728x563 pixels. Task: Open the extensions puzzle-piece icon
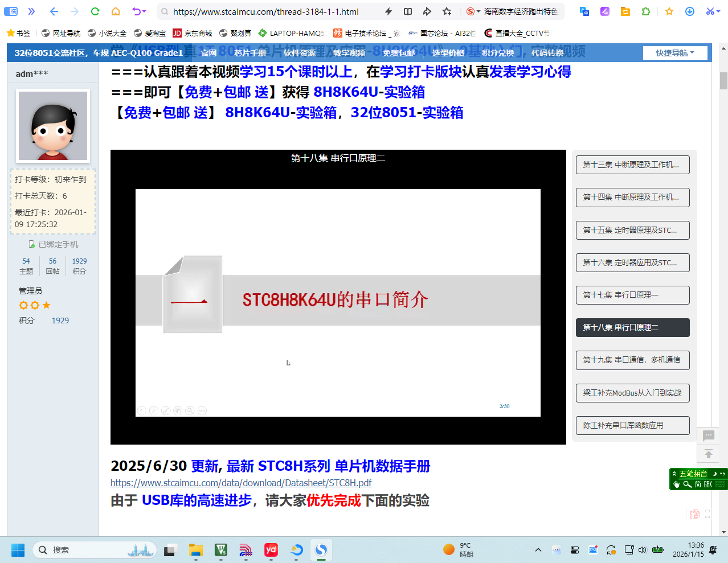tap(645, 11)
